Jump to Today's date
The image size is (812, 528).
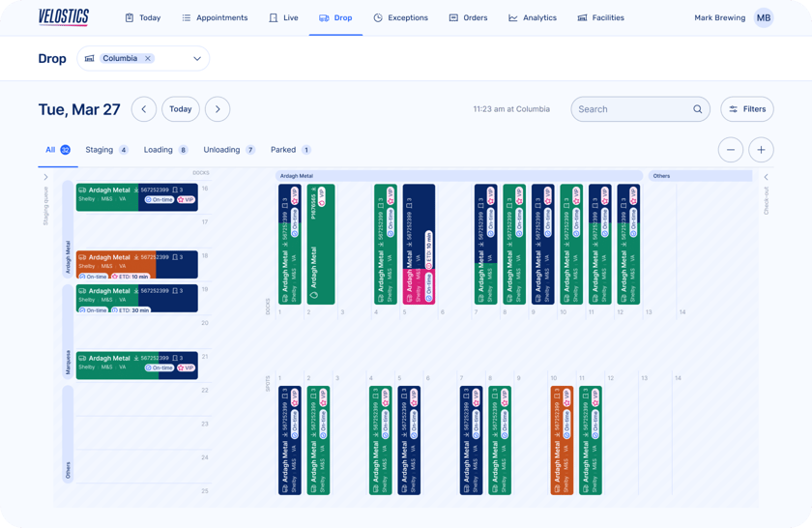[180, 109]
